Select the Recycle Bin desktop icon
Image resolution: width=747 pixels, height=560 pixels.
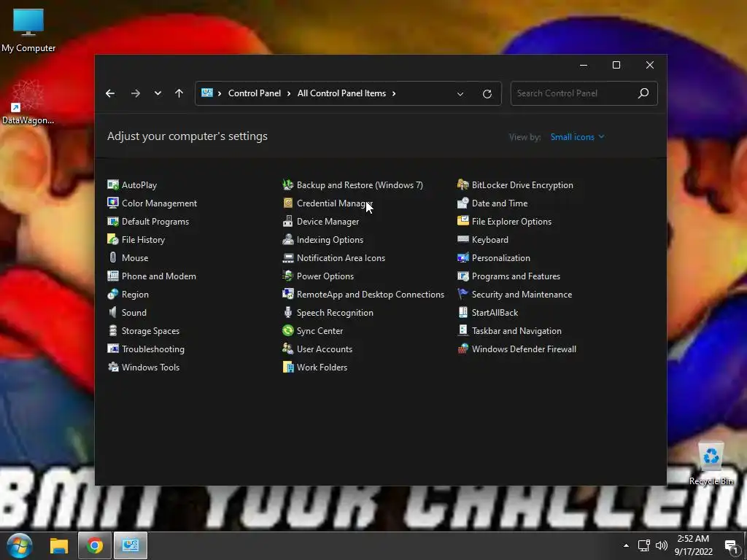[711, 463]
